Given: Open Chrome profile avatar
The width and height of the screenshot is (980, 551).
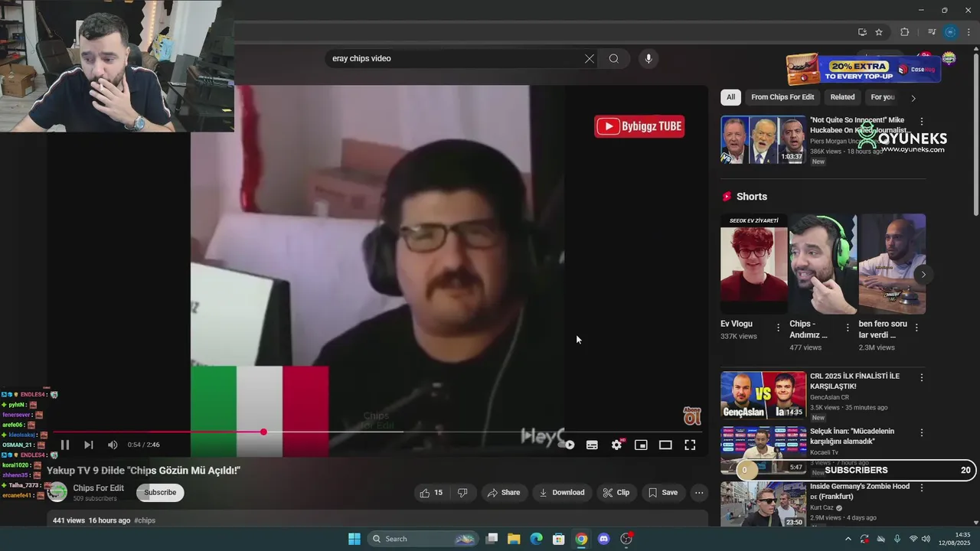Looking at the screenshot, I should click(950, 32).
